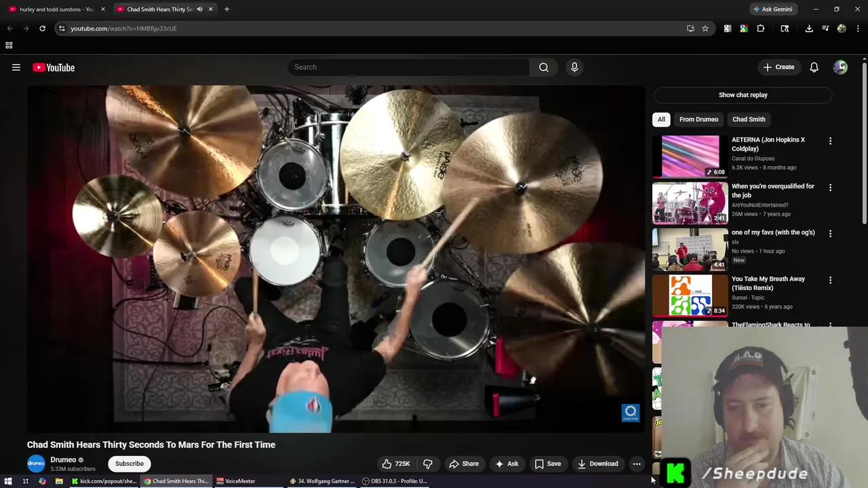Open the YouTube account avatar menu
This screenshot has height=488, width=868.
tap(840, 67)
